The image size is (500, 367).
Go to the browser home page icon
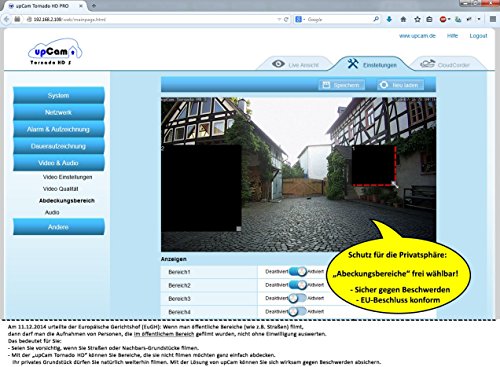coord(403,19)
